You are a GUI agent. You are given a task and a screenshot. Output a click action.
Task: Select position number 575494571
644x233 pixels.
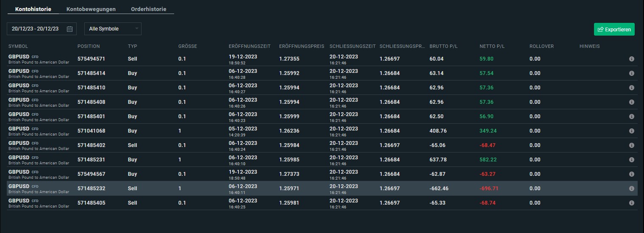[x=91, y=59]
